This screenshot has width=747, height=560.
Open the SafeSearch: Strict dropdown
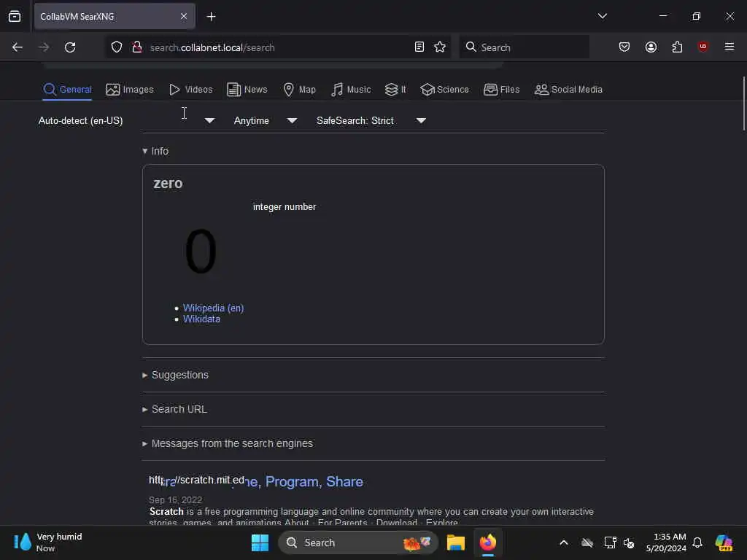point(371,120)
